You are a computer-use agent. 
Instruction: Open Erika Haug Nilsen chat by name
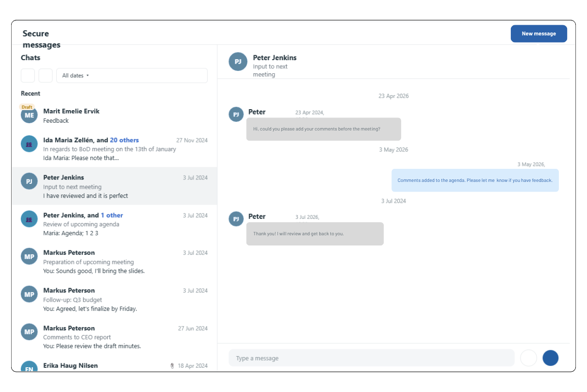click(x=70, y=366)
